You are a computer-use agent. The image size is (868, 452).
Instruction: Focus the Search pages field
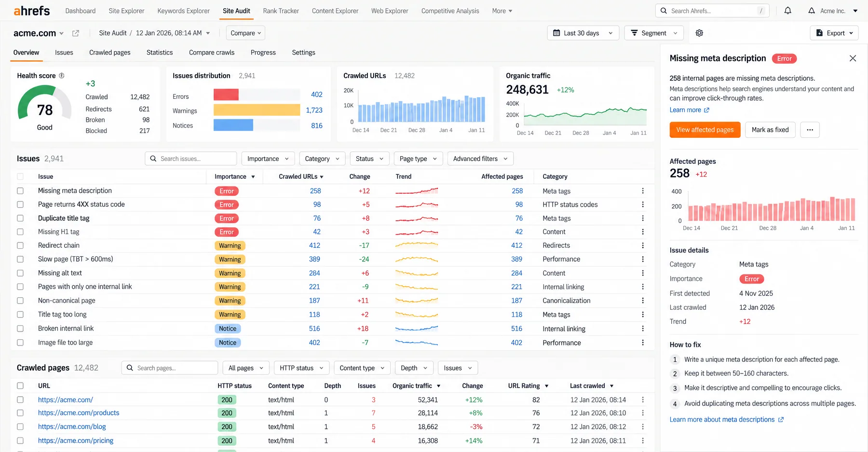170,368
